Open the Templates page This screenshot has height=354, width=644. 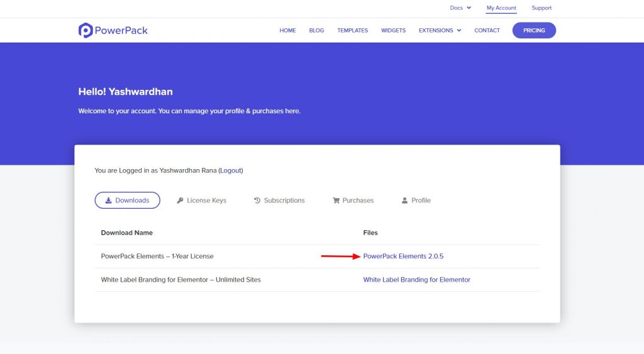[x=352, y=30]
